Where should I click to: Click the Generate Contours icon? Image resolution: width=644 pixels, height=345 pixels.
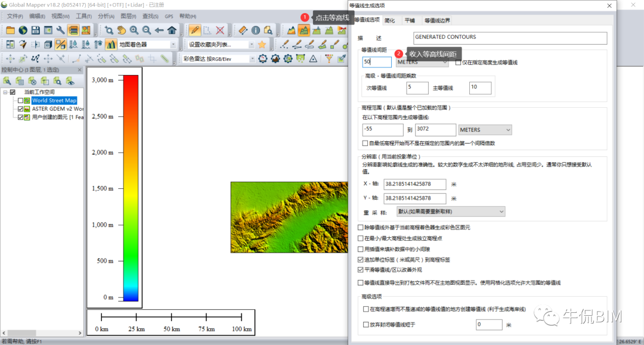[304, 30]
